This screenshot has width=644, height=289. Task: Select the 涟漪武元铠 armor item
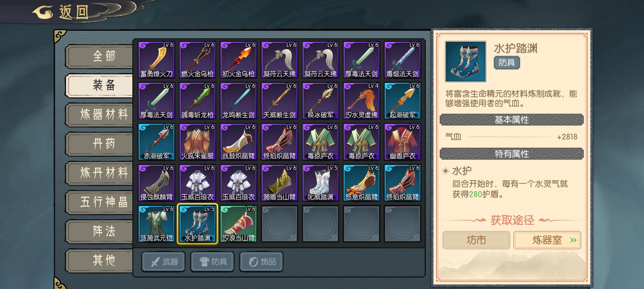156,223
